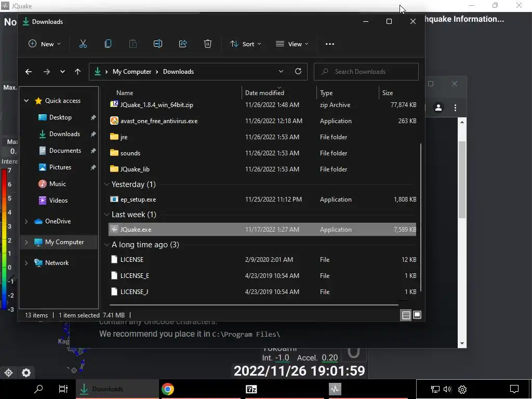Image resolution: width=532 pixels, height=399 pixels.
Task: Select Documents in navigation pane
Action: [65, 151]
